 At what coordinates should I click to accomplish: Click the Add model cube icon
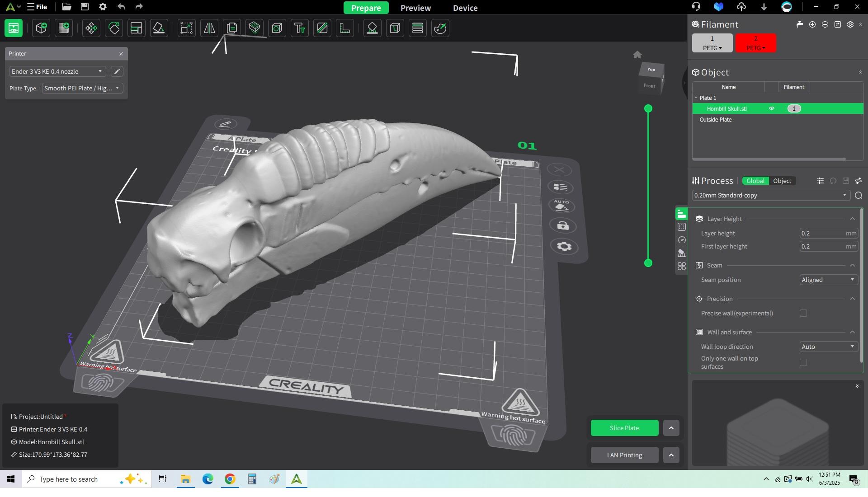pos(41,28)
